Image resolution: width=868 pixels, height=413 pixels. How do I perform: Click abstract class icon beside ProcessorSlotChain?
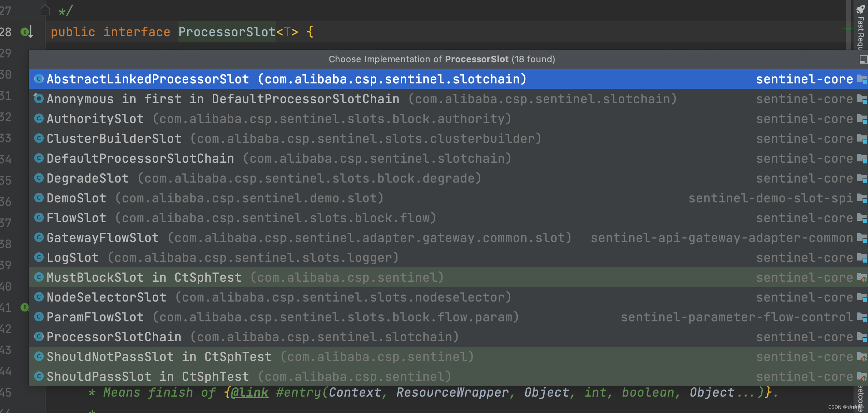pos(39,336)
